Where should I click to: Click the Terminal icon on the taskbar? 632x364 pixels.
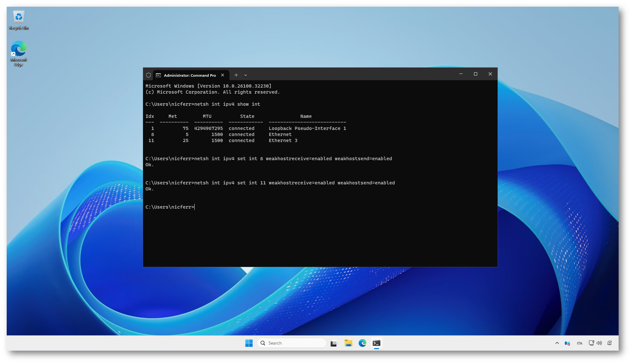tap(377, 343)
